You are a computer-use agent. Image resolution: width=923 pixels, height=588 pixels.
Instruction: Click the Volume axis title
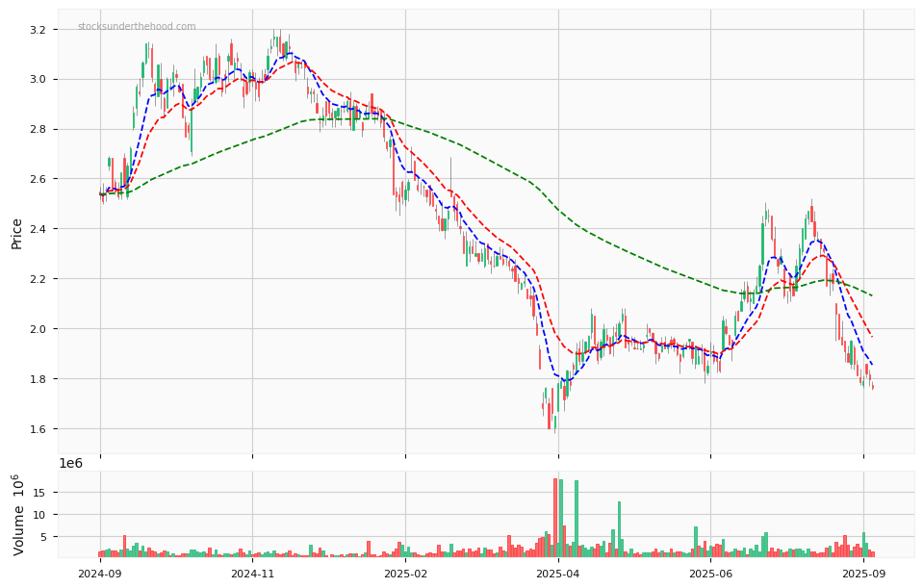[19, 515]
